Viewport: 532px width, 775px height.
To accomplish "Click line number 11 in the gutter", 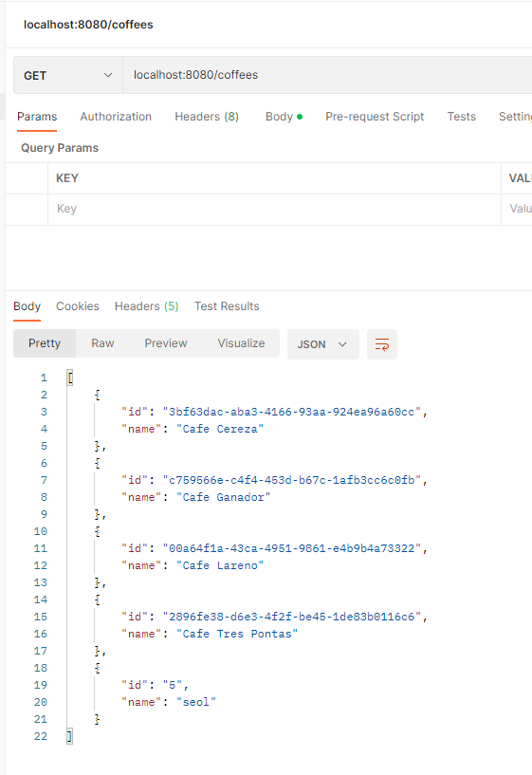I will [41, 548].
